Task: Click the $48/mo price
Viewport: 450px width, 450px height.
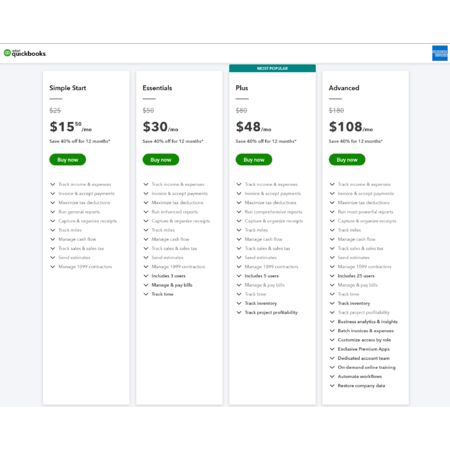Action: [253, 127]
